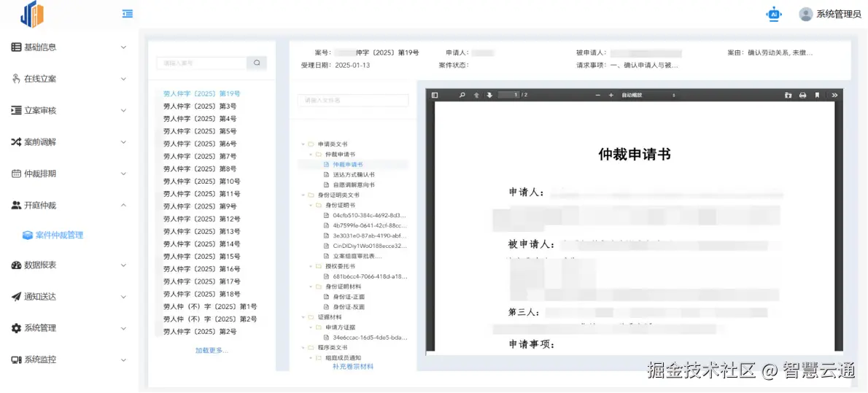Expand the 案前调解 menu chevron
This screenshot has width=868, height=393.
coord(123,142)
